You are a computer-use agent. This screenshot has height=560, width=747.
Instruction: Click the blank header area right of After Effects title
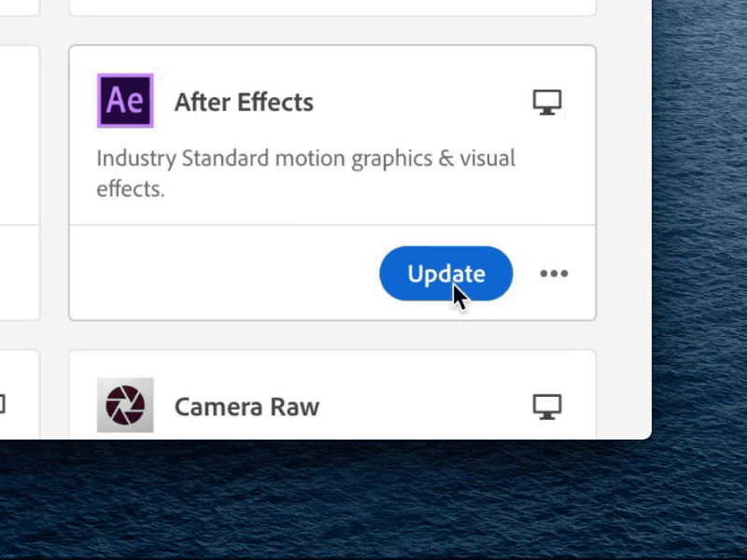[x=423, y=102]
